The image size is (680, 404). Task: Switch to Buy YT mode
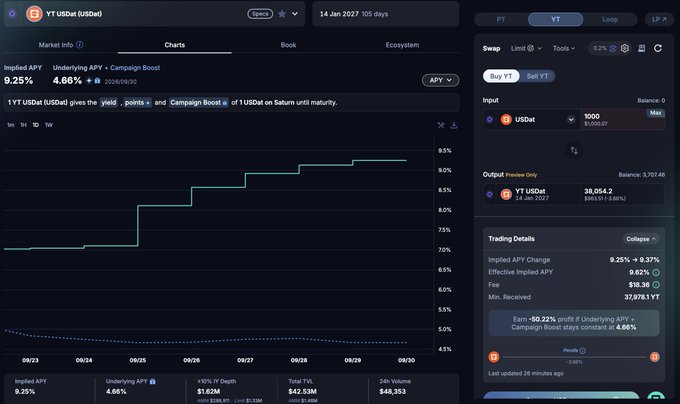tap(501, 76)
